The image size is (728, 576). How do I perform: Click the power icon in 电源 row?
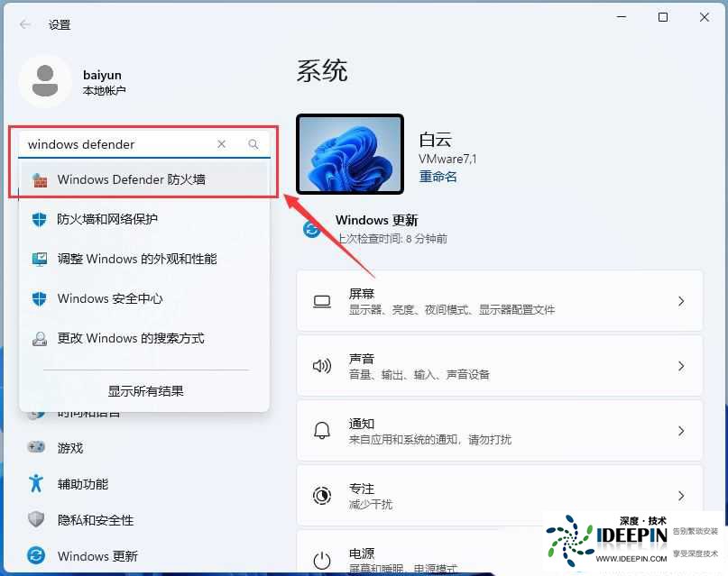pos(322,561)
